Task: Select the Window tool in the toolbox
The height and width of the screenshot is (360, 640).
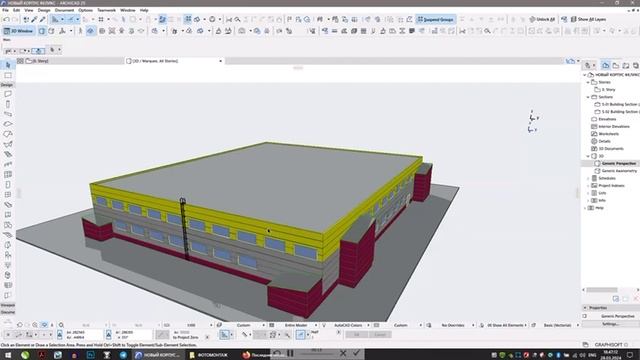Action: tap(8, 195)
